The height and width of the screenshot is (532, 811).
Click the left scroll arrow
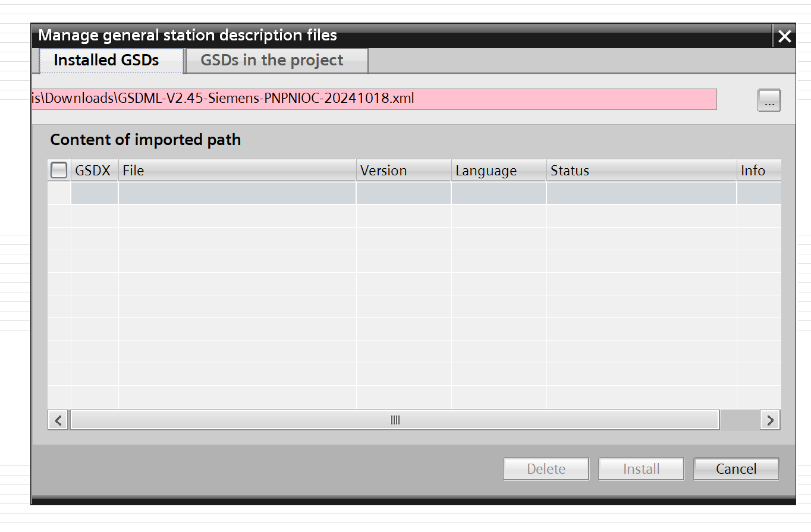click(58, 420)
